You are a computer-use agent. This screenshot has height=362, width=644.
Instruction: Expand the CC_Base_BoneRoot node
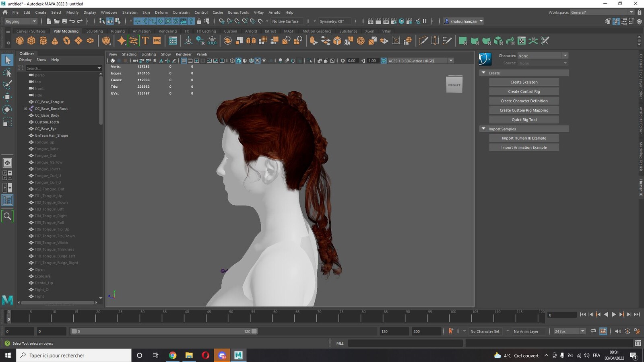point(25,109)
